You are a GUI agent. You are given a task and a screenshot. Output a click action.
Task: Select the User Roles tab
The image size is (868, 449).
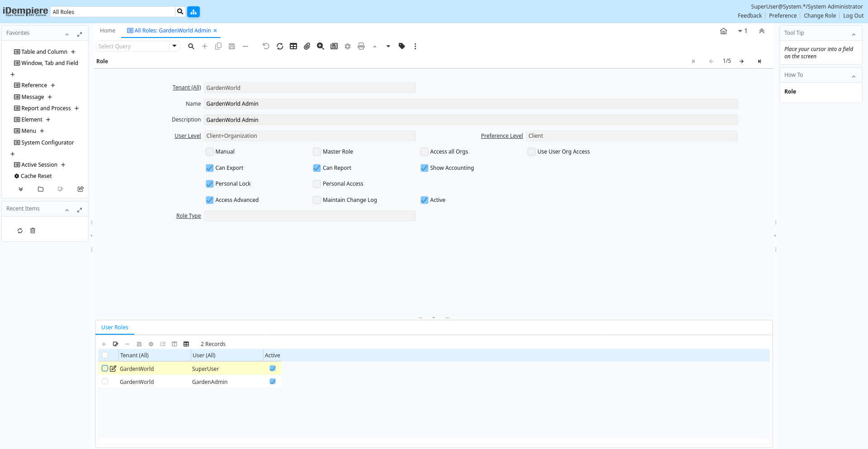[x=115, y=327]
